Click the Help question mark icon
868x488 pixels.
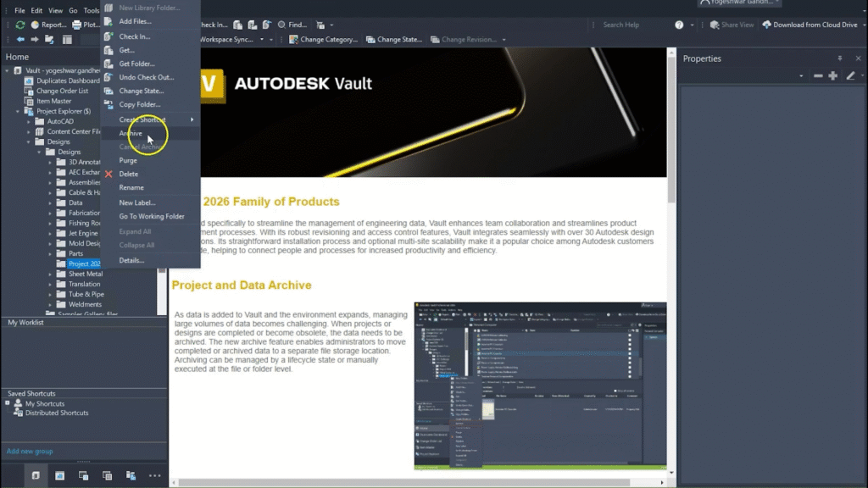[x=679, y=25]
